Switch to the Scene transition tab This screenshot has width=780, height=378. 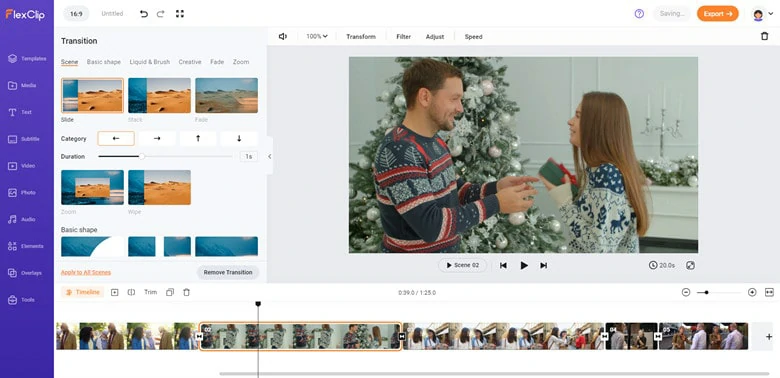tap(70, 62)
